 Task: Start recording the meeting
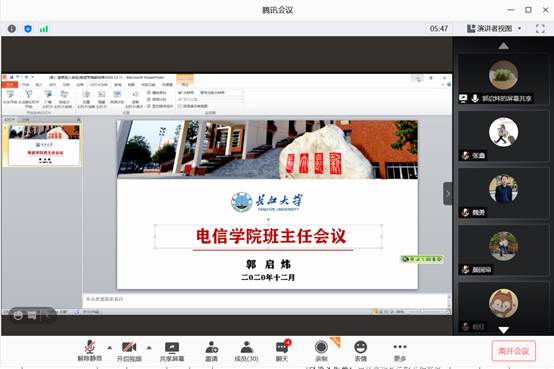[x=321, y=351]
